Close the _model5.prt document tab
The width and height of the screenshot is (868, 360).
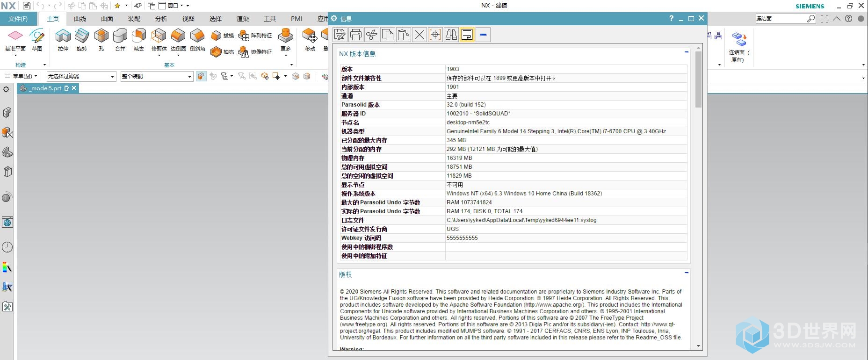(74, 88)
